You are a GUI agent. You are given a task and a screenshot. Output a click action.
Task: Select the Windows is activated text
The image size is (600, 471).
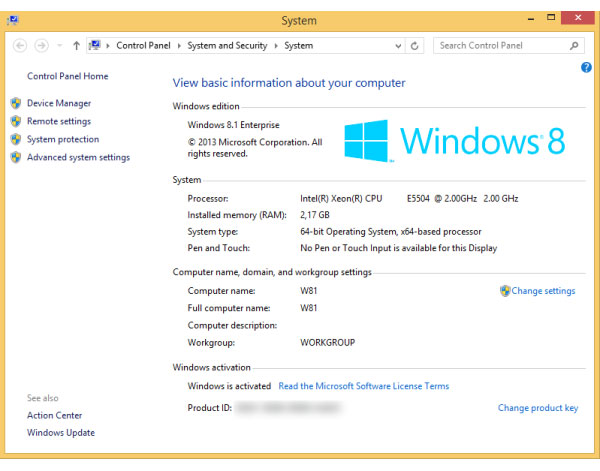229,386
